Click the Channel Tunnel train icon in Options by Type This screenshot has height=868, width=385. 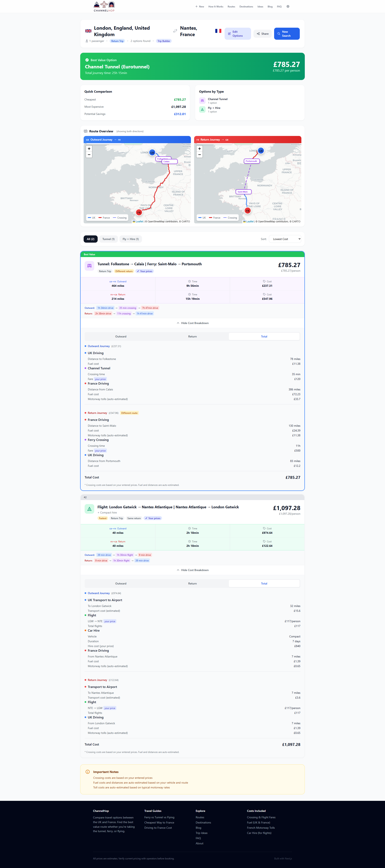pos(202,101)
